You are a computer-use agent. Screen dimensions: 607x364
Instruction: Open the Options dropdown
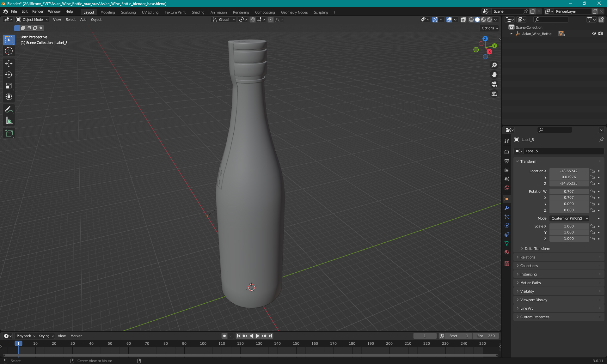(x=489, y=28)
